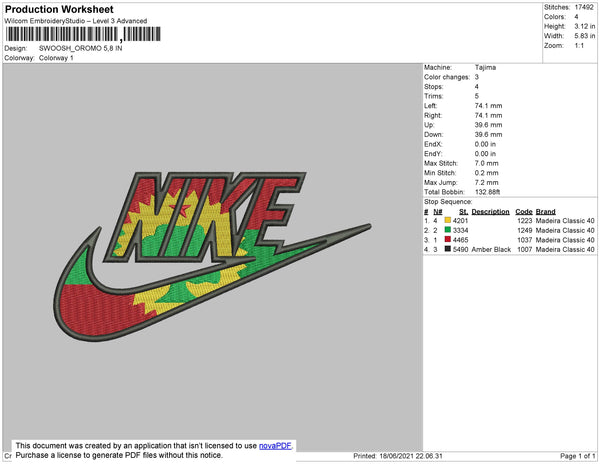Select the yellow 4201 thread swatch
This screenshot has width=600, height=464.
click(x=448, y=220)
